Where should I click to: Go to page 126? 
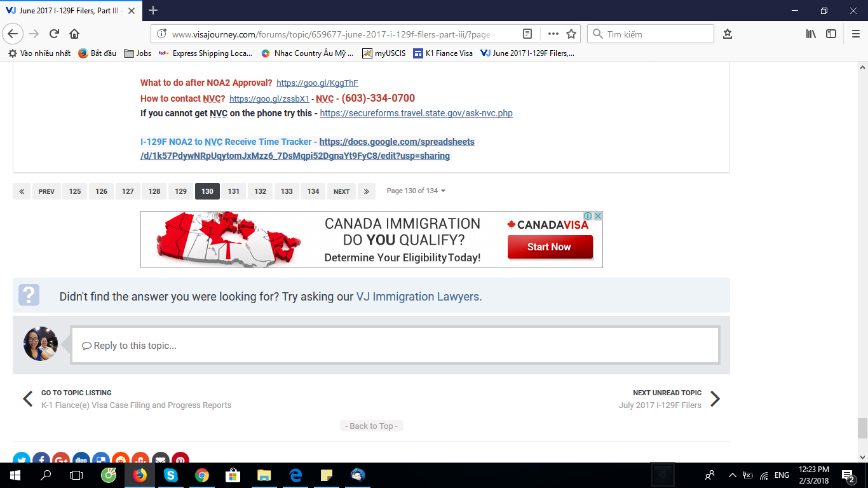pos(102,191)
